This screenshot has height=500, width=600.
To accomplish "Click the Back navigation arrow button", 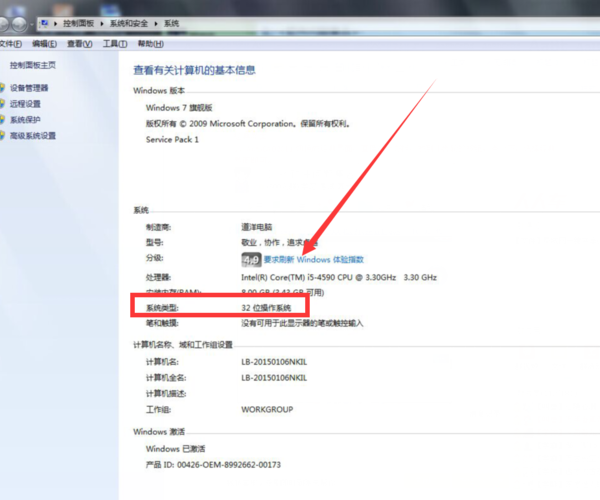I will [x=2, y=24].
